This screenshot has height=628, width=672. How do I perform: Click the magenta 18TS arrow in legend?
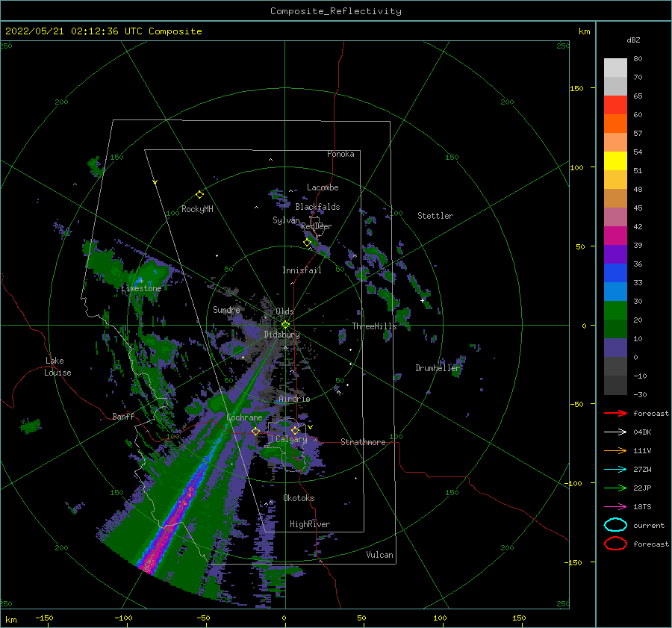(615, 507)
